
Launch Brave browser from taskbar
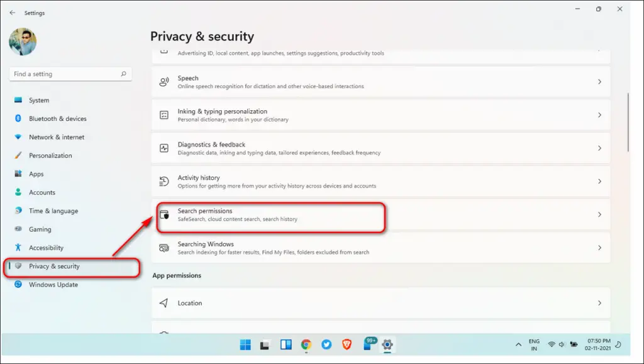pyautogui.click(x=347, y=344)
